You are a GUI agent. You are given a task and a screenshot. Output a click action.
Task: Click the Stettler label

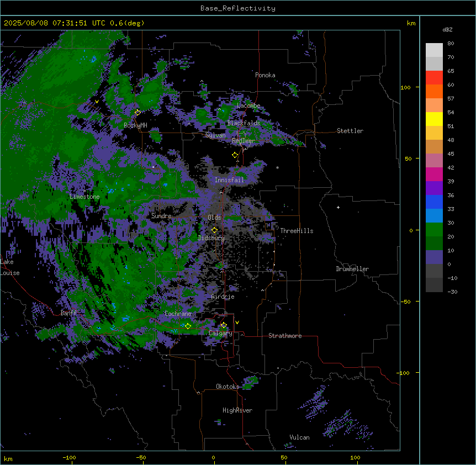point(350,131)
